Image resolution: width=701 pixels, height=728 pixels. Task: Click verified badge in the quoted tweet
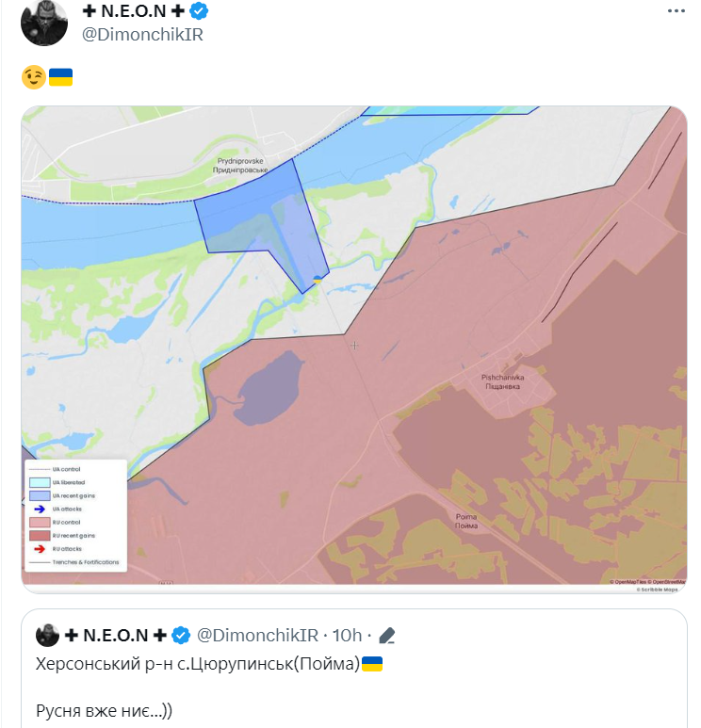[x=181, y=635]
